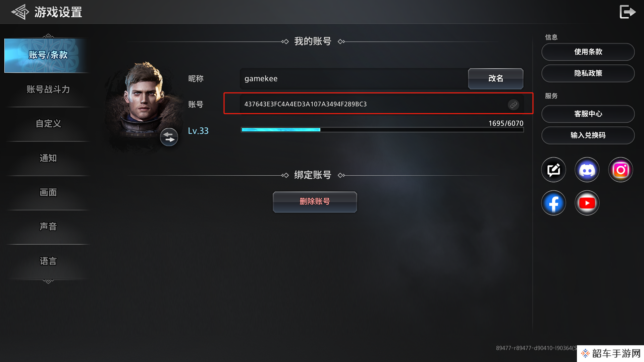Screen dimensions: 644x362
Task: Copy account ID with the link icon
Action: click(x=513, y=105)
